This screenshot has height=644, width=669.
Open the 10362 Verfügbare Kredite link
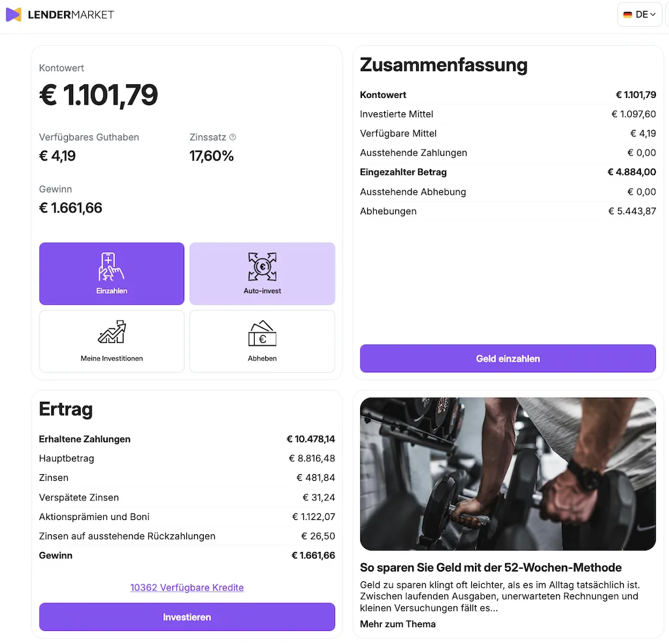click(187, 587)
